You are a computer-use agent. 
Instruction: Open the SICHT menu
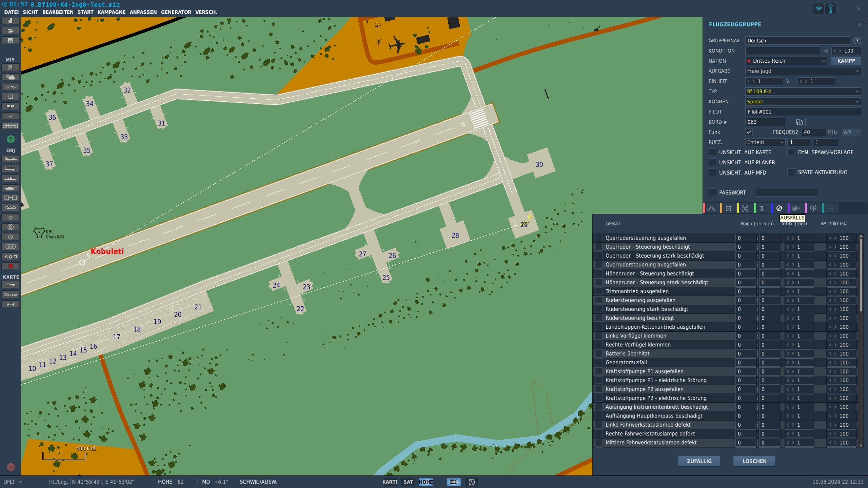pos(31,12)
